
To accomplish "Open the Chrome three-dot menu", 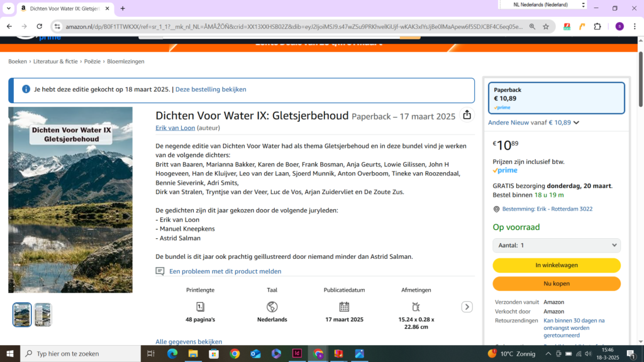I will point(635,26).
